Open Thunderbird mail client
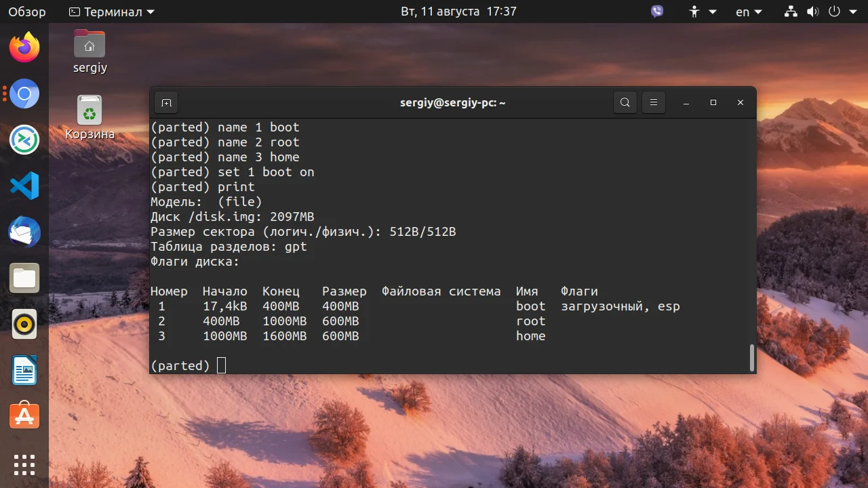The image size is (868, 488). click(x=24, y=232)
